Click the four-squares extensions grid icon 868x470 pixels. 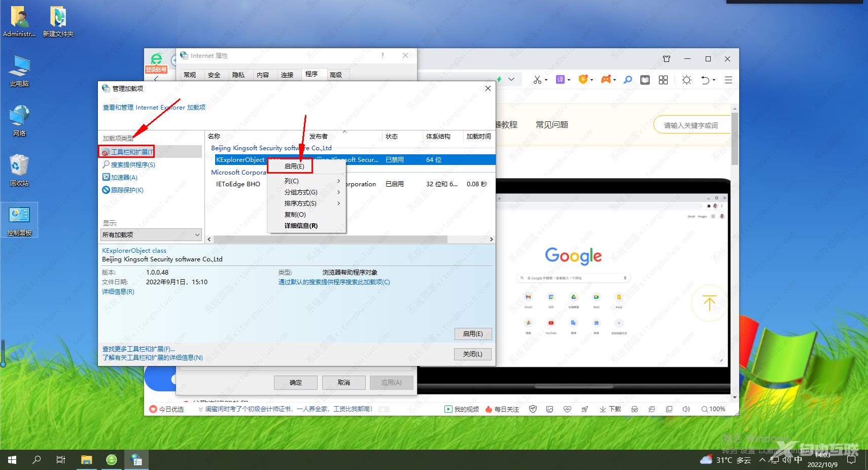click(663, 80)
